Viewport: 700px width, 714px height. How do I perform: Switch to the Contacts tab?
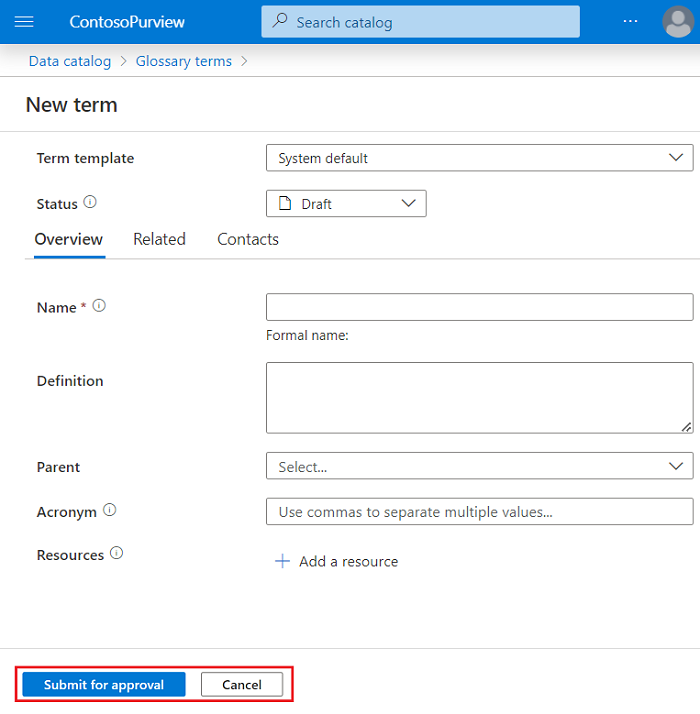(248, 240)
